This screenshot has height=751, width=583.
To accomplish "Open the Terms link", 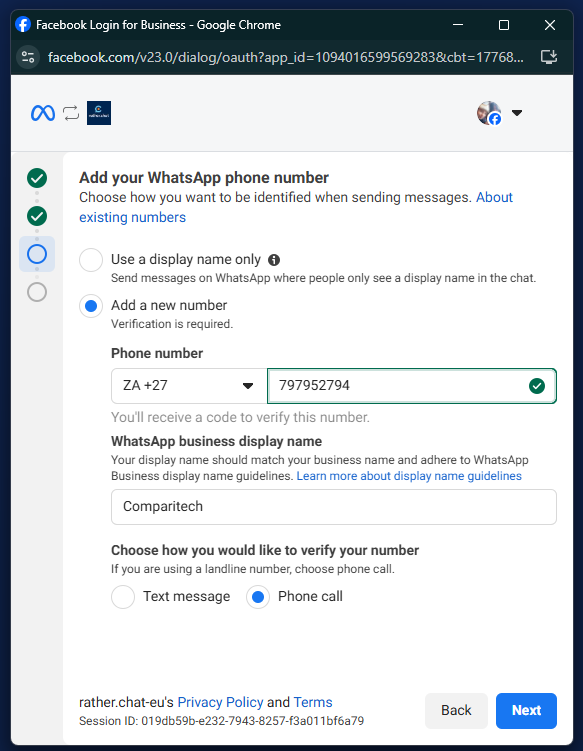I will (x=313, y=702).
